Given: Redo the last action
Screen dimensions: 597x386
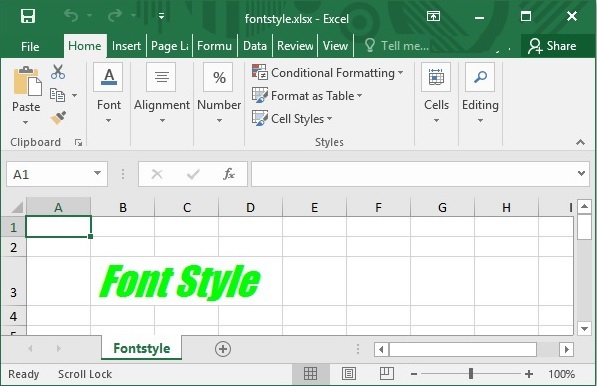Looking at the screenshot, I should point(115,16).
